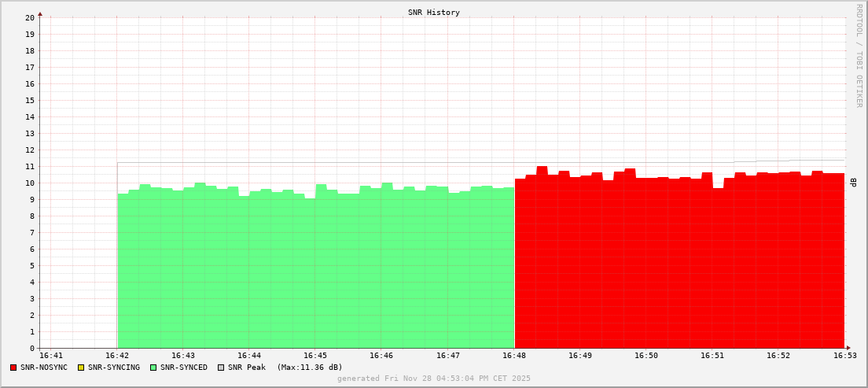Click the 16:42 time axis label
Screen dimensions: 868x388
coord(117,356)
